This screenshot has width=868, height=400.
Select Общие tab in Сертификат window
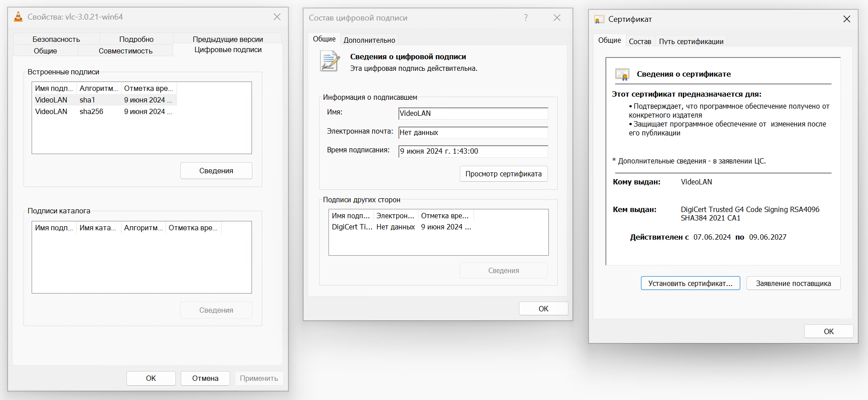tap(609, 40)
